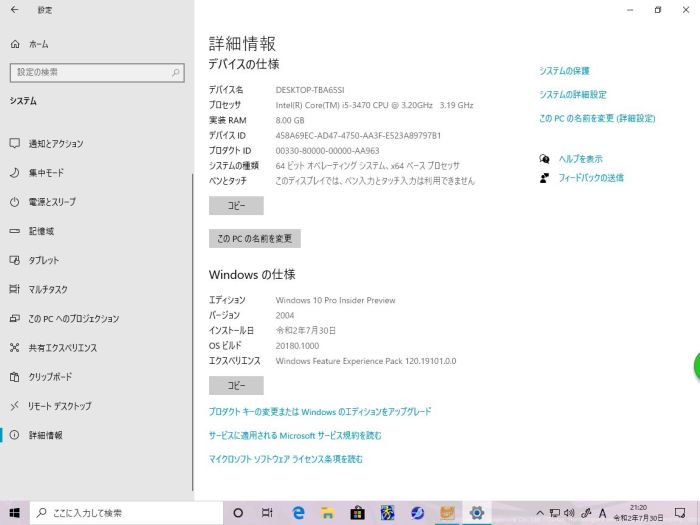
Task: Click コピー button under device specifications
Action: click(x=236, y=206)
